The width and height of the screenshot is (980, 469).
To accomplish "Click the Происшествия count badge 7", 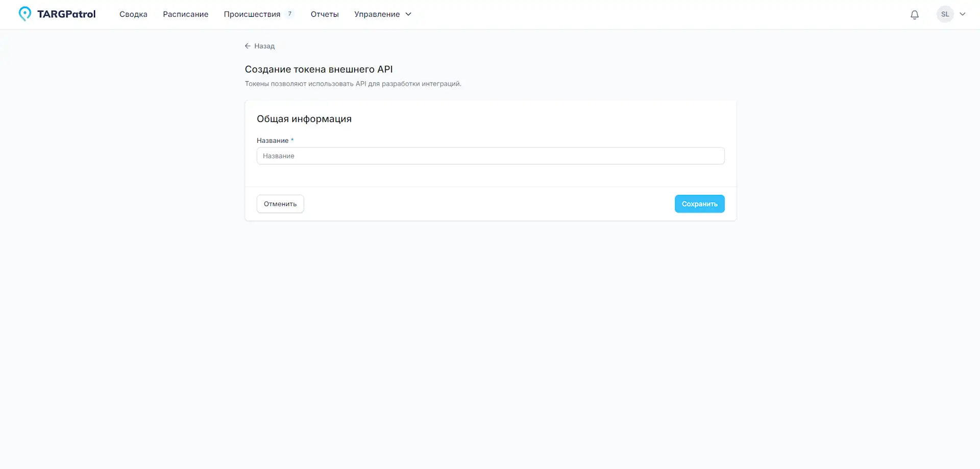I will (x=290, y=14).
